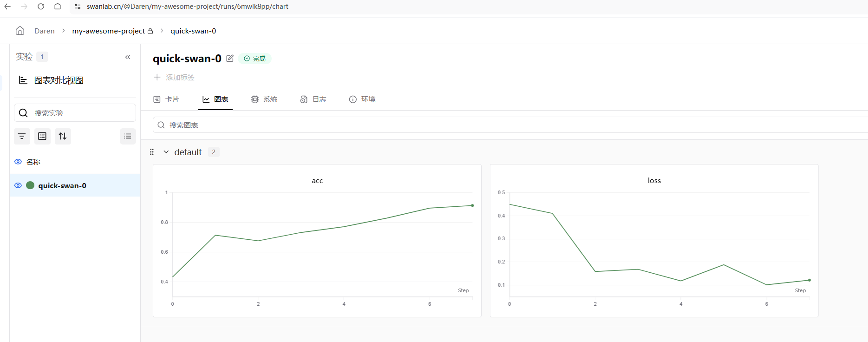The height and width of the screenshot is (342, 868).
Task: Click the green color dot of quick-swan-0
Action: pos(30,185)
